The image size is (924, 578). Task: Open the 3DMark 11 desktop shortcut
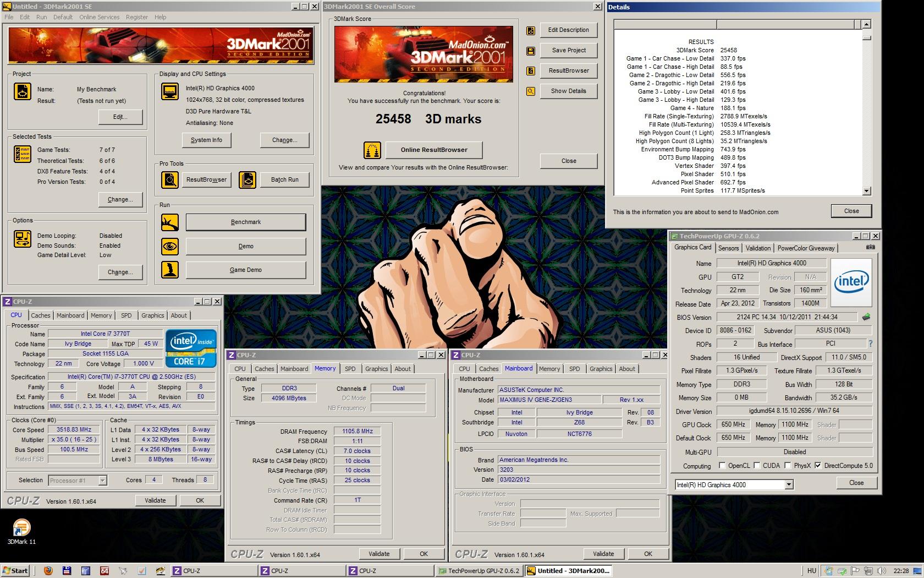point(21,532)
